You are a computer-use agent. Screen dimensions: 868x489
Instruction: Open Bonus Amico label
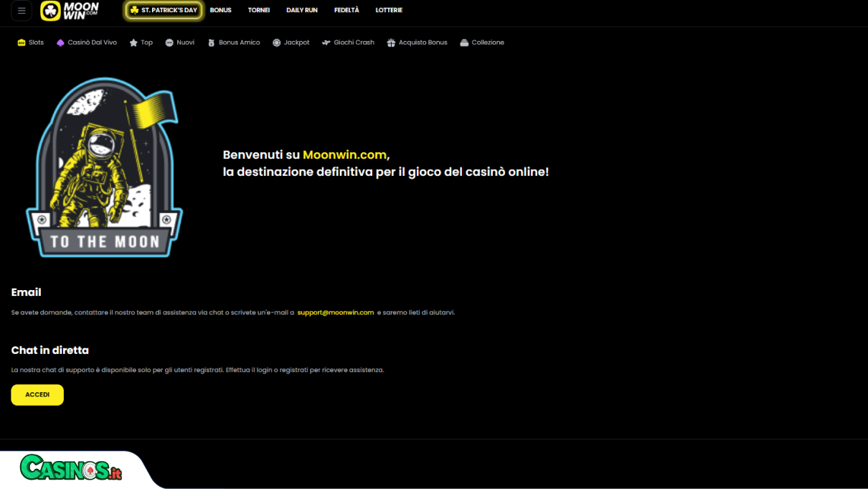point(240,43)
